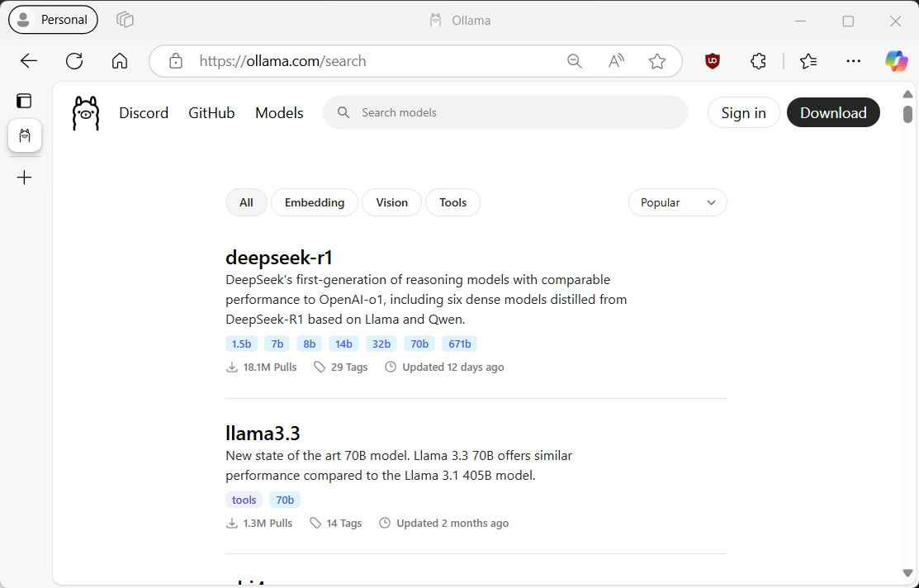Select the All filter

click(x=246, y=202)
